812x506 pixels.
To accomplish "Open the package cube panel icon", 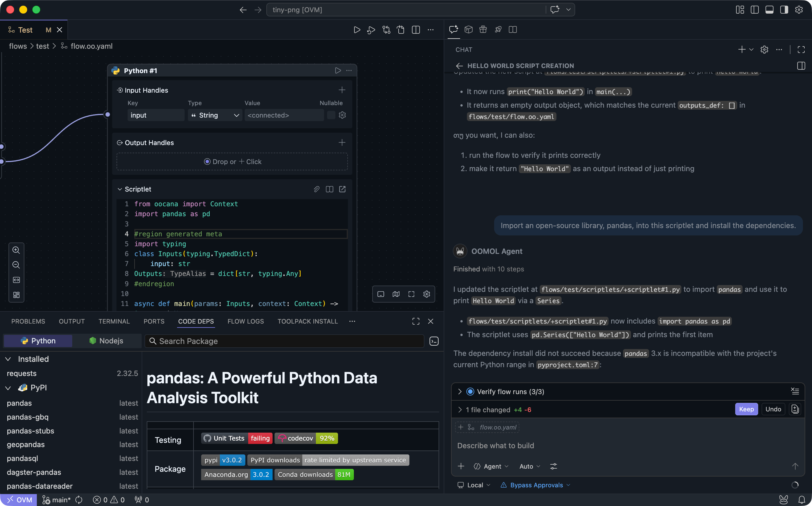I will pyautogui.click(x=469, y=29).
